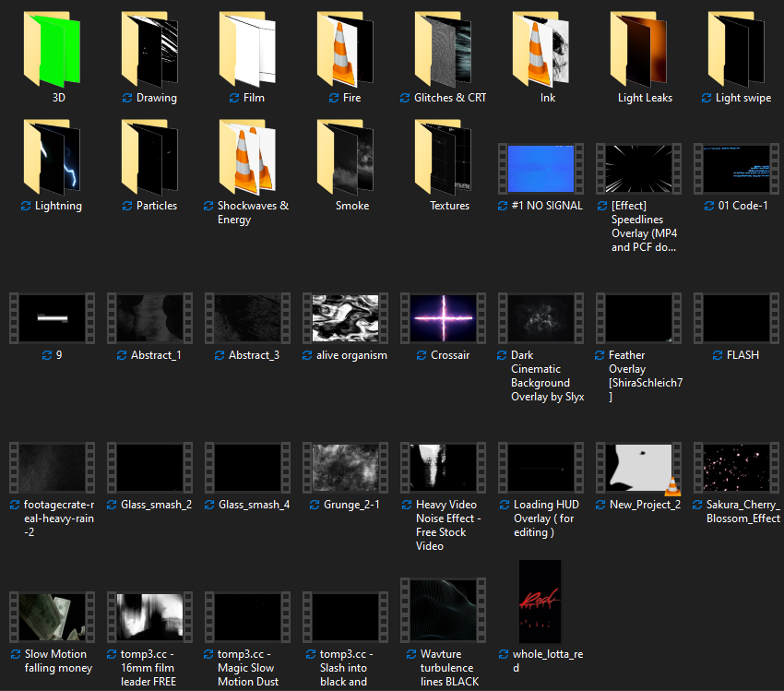Select the Slow Motion falling money video
Image resolution: width=784 pixels, height=691 pixels.
[x=52, y=617]
